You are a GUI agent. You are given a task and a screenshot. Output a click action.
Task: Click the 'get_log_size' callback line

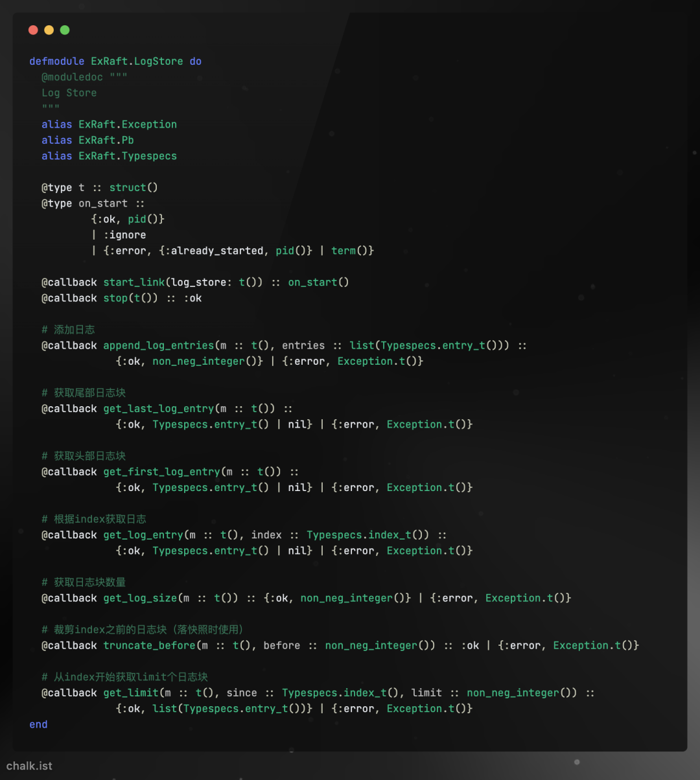tap(307, 598)
